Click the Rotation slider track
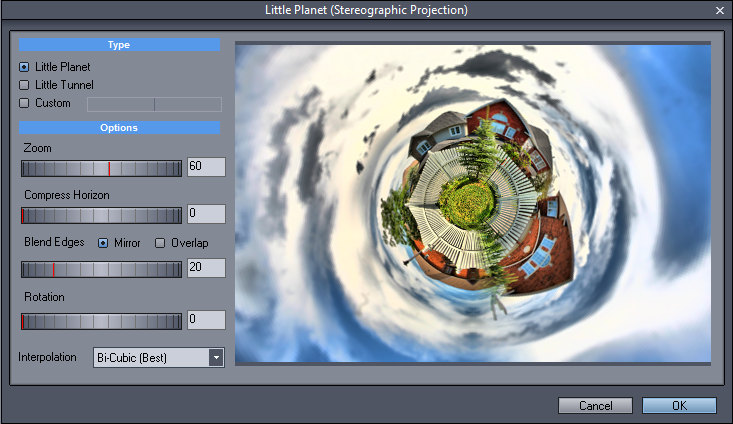The width and height of the screenshot is (733, 424). [x=101, y=321]
